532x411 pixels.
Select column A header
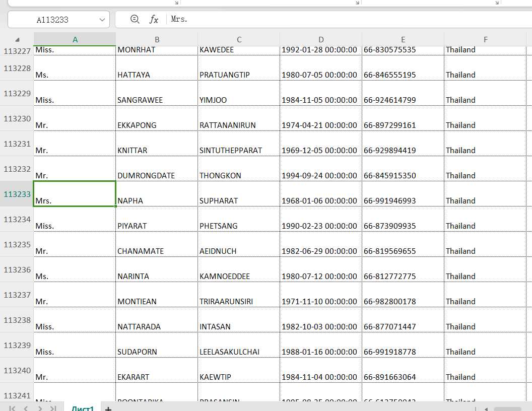click(x=75, y=39)
